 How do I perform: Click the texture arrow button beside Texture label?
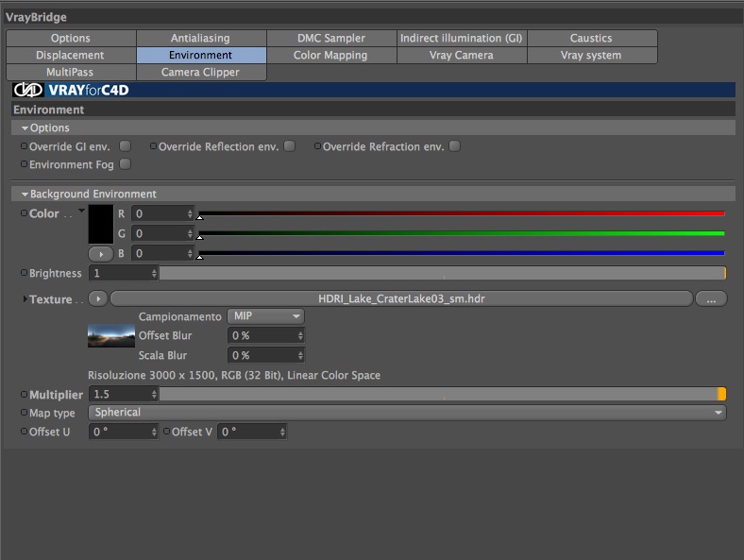[98, 299]
